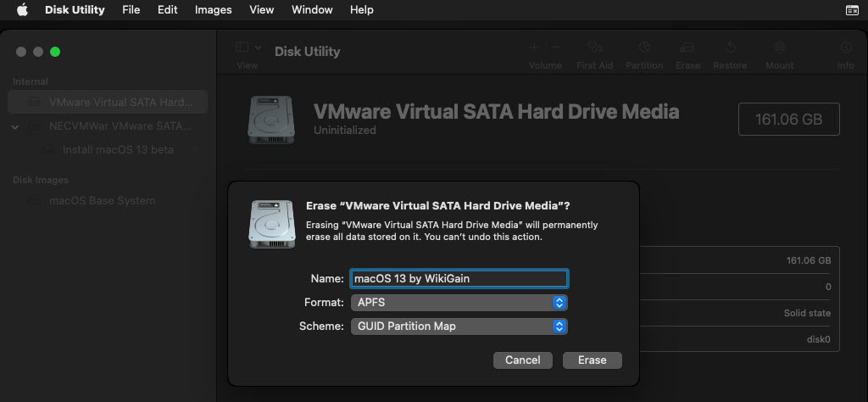868x402 pixels.
Task: Click the Internal sidebar section header
Action: 31,81
